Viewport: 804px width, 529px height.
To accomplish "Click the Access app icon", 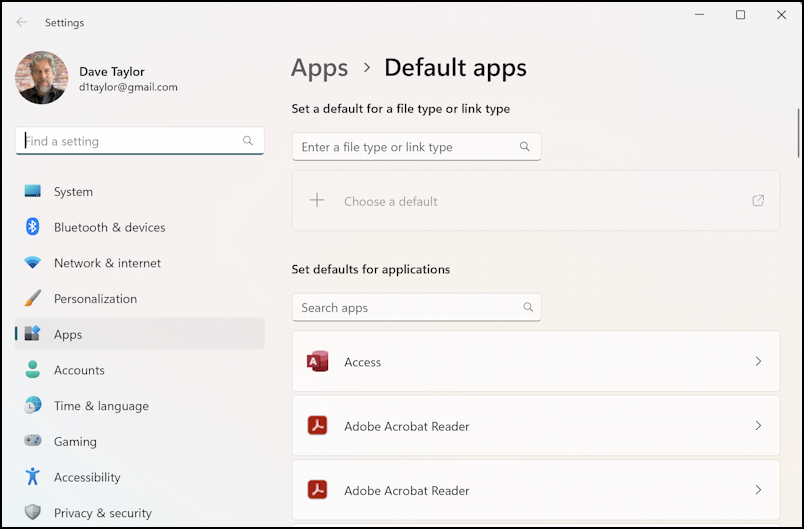I will [x=317, y=361].
